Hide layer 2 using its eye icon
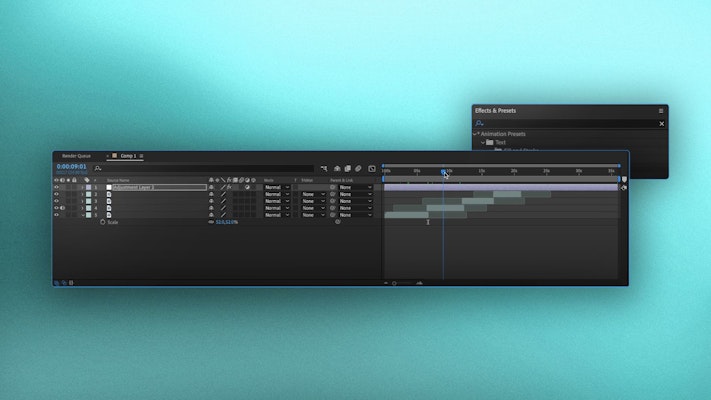This screenshot has width=711, height=400. click(x=56, y=194)
